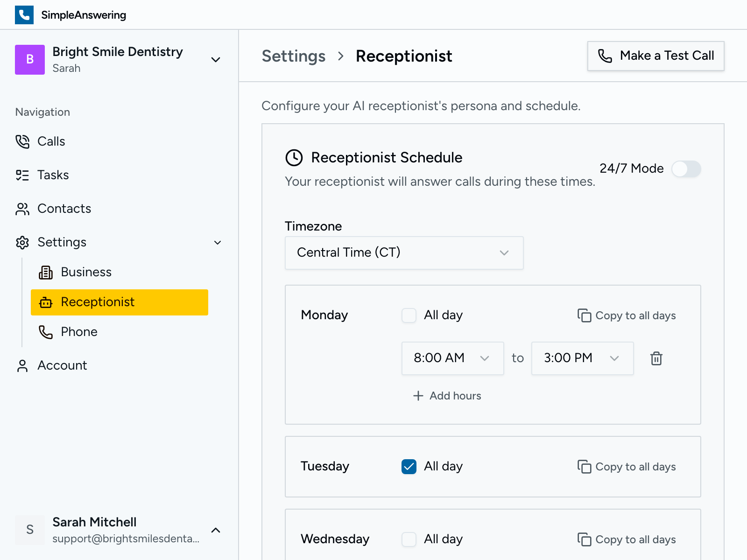Uncheck Tuesday's All day checkbox
The width and height of the screenshot is (747, 560).
coord(409,466)
